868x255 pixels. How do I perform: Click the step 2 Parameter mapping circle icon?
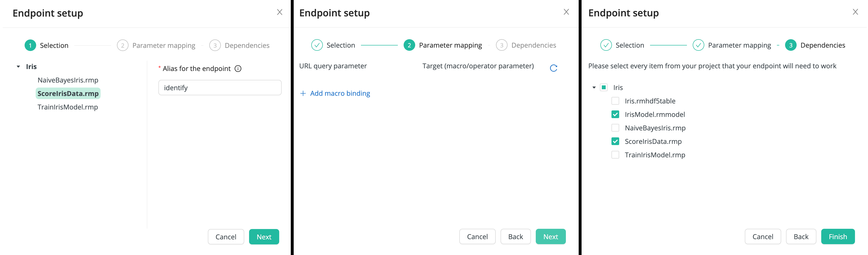tap(409, 45)
